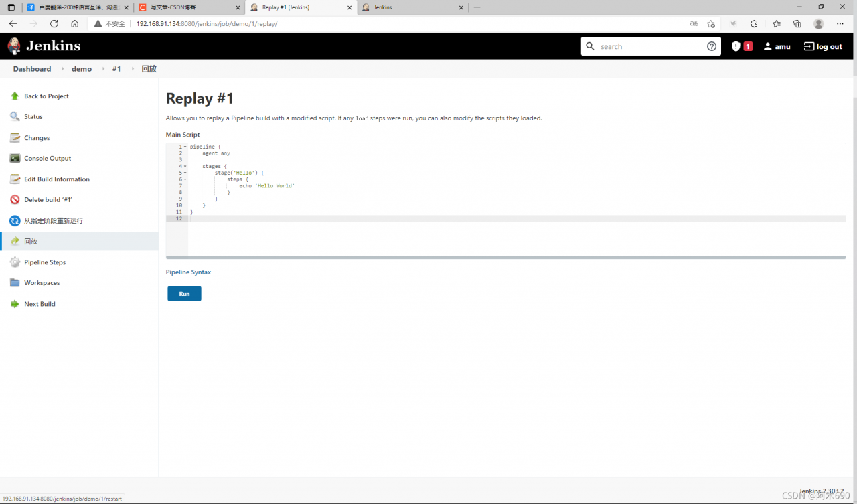Close the Replay #1 [Jenkins] tab
This screenshot has height=504, width=857.
click(x=349, y=7)
